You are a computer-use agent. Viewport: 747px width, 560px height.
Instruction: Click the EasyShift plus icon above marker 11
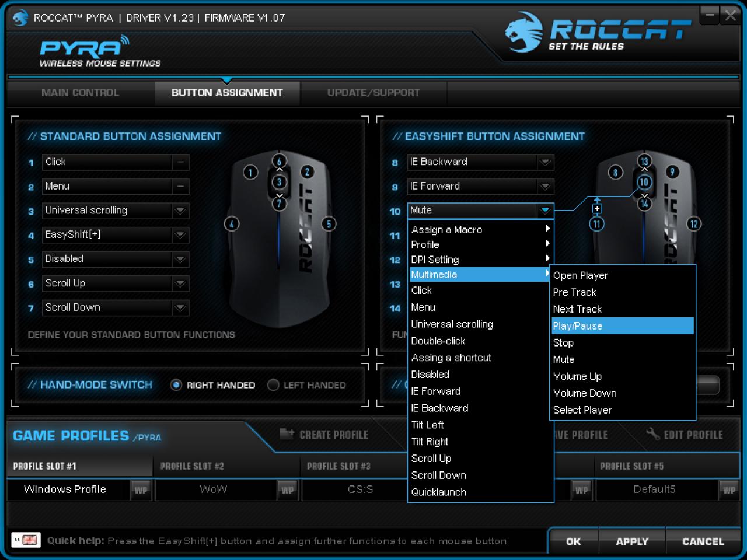point(596,208)
